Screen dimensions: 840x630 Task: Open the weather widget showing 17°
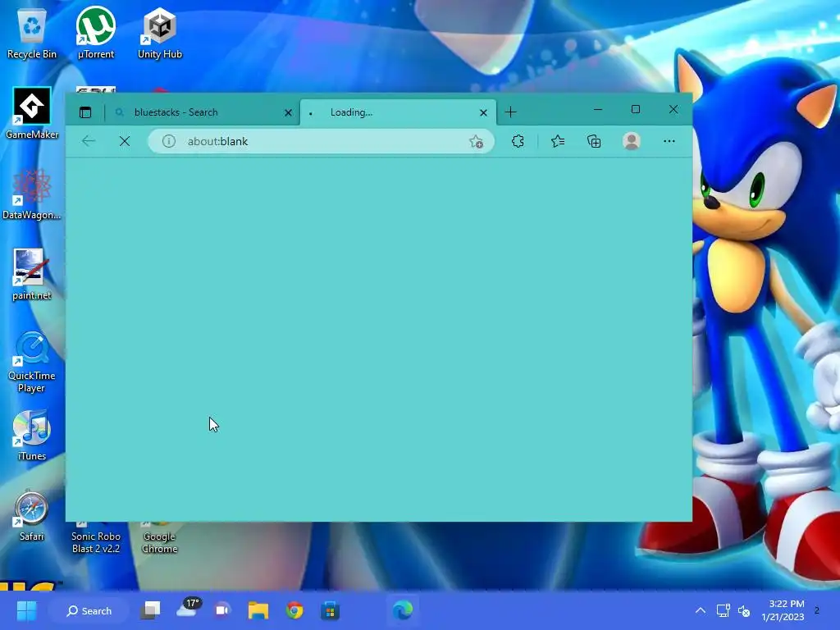pos(188,609)
